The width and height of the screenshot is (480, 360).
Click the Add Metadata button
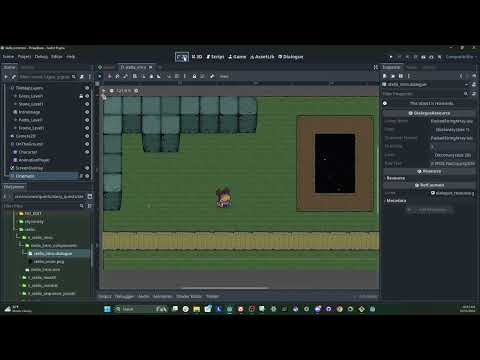[430, 210]
